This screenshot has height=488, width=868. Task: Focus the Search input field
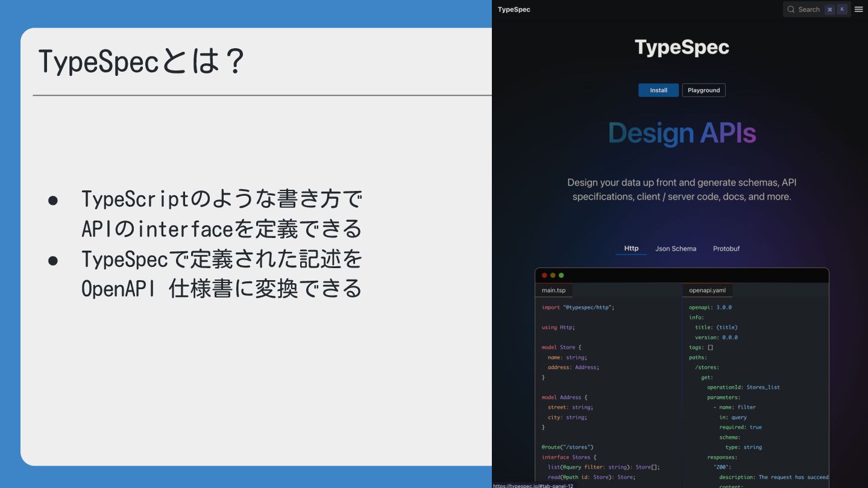pyautogui.click(x=809, y=9)
